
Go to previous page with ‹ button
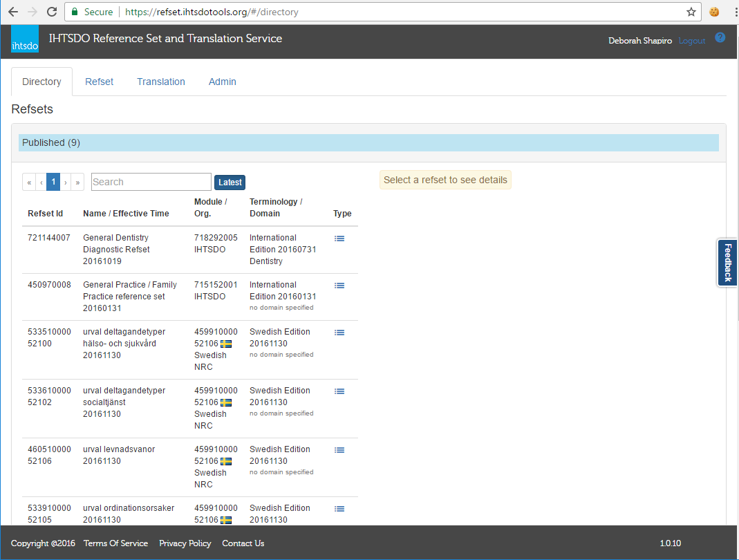[x=41, y=182]
